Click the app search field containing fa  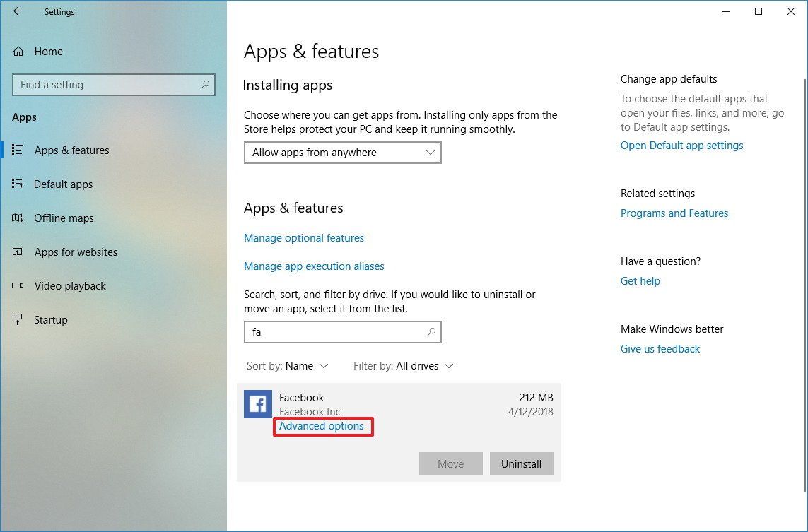coord(332,331)
